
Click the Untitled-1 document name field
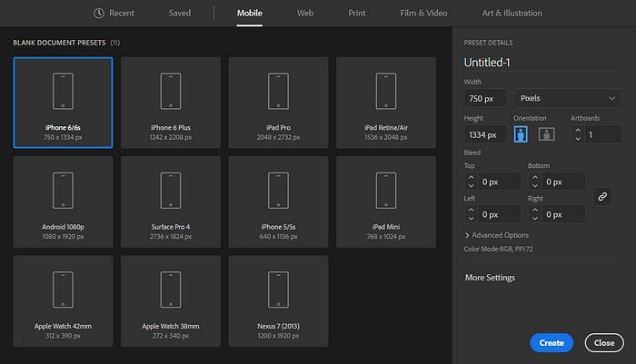(x=542, y=63)
